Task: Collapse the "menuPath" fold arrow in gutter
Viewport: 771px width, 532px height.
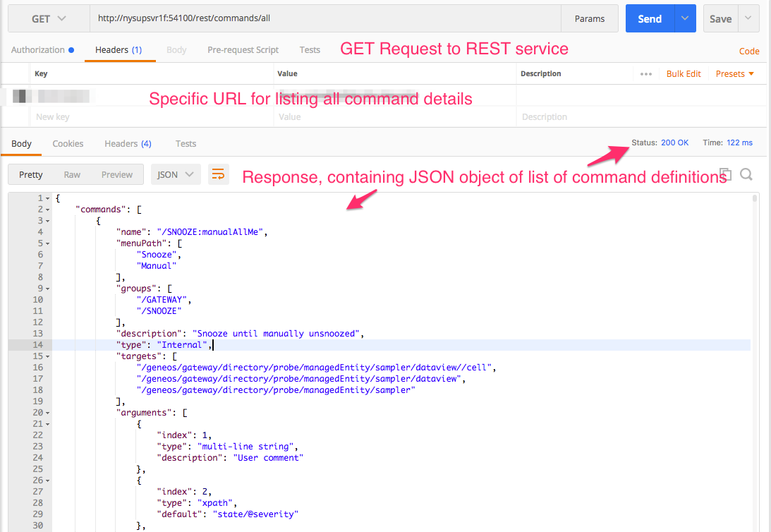Action: tap(47, 243)
